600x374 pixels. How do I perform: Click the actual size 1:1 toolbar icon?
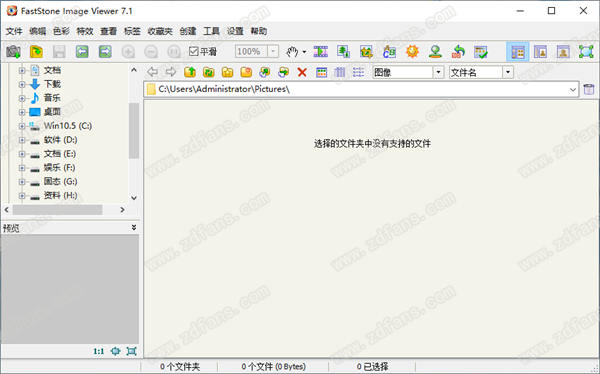[x=174, y=51]
